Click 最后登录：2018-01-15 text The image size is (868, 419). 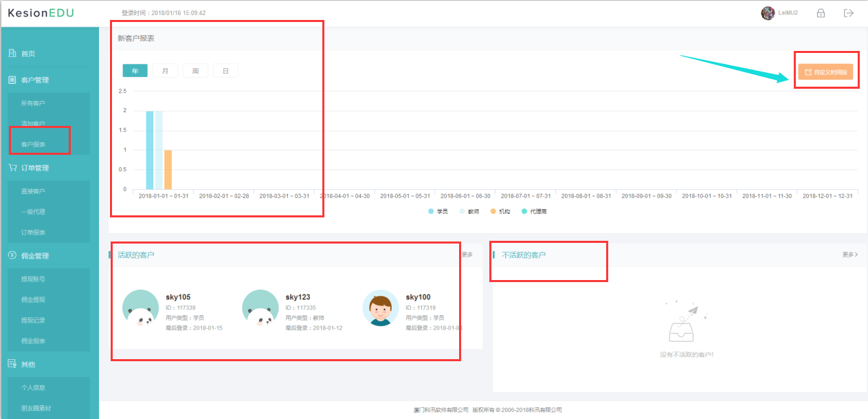(x=194, y=328)
